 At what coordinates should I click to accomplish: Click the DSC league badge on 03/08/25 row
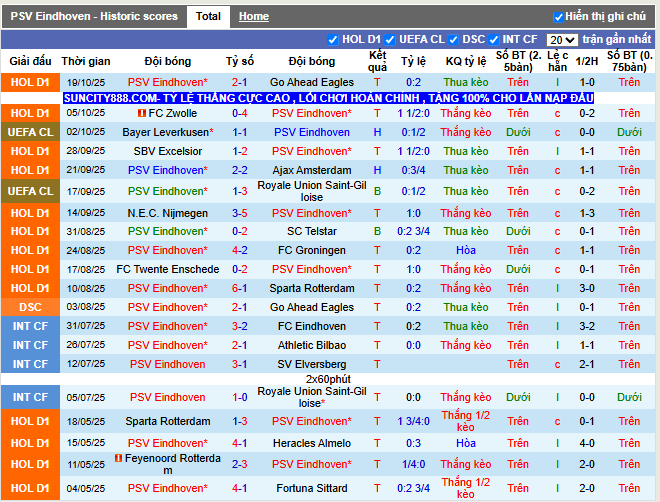click(30, 308)
